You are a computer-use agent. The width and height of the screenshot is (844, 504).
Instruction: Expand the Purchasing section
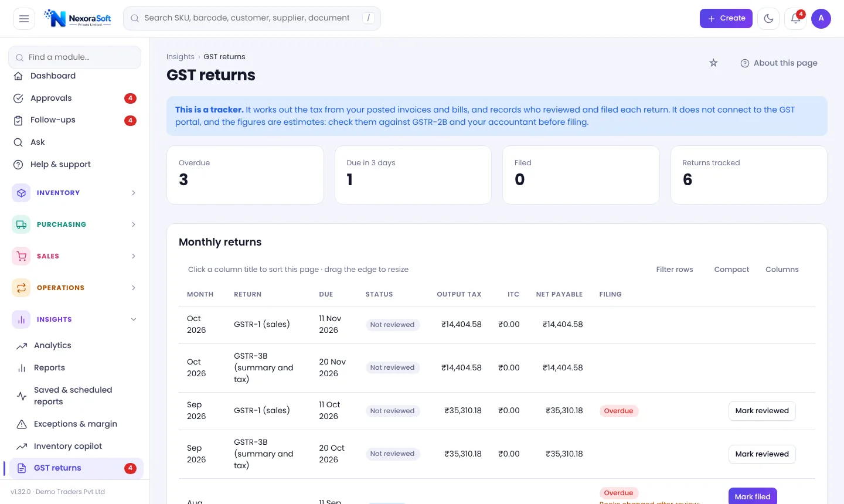coord(74,224)
